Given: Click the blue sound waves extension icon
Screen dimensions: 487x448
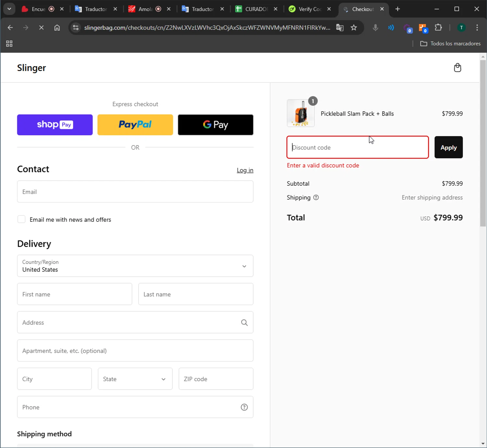Looking at the screenshot, I should (391, 28).
